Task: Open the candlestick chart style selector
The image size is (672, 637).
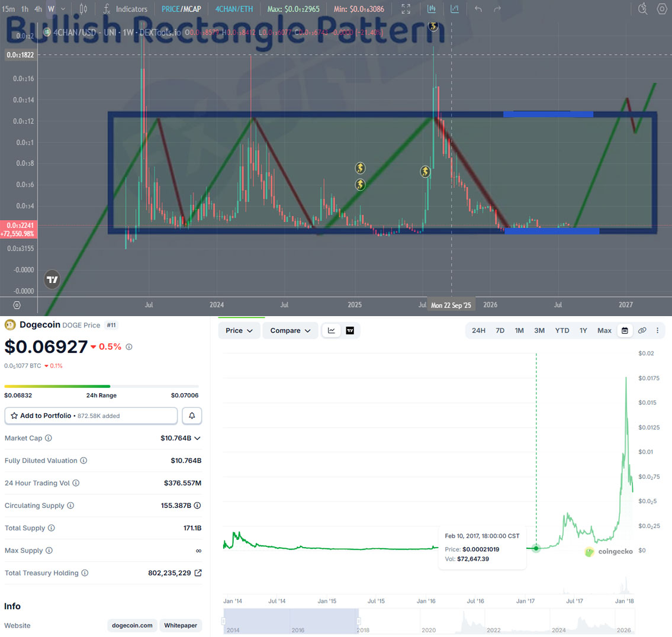Action: coord(83,9)
